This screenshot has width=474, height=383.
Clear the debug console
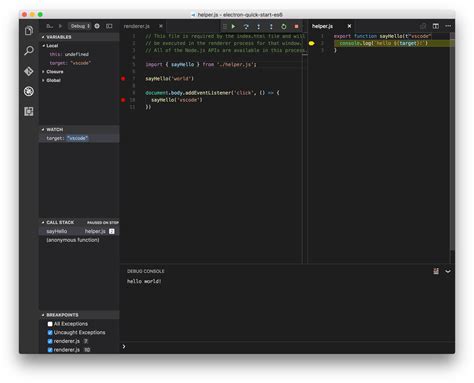click(436, 271)
